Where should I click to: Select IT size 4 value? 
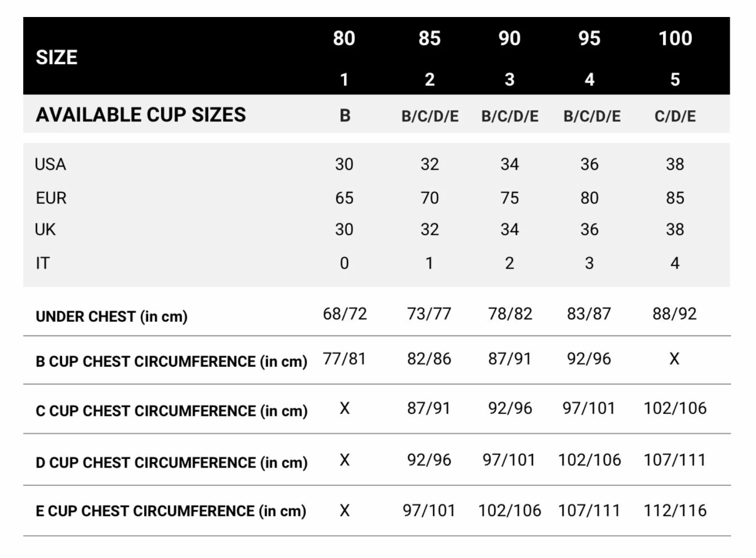[675, 263]
